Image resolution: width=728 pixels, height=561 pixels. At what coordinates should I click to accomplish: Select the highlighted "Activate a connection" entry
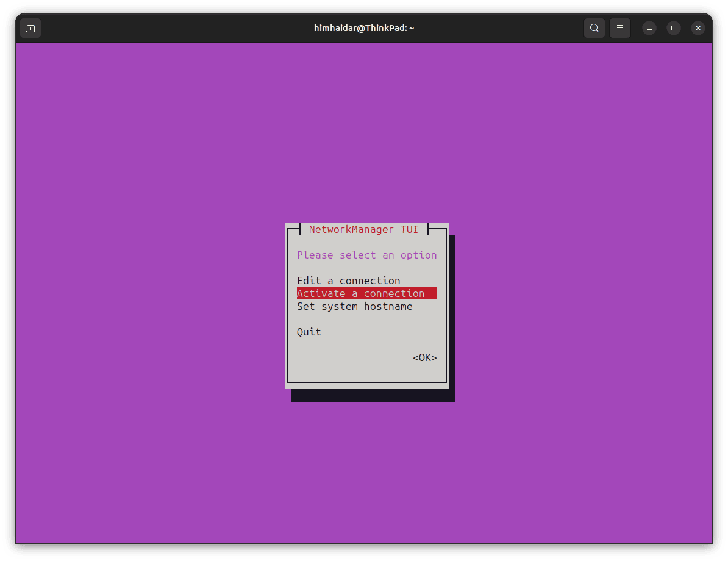tap(360, 293)
